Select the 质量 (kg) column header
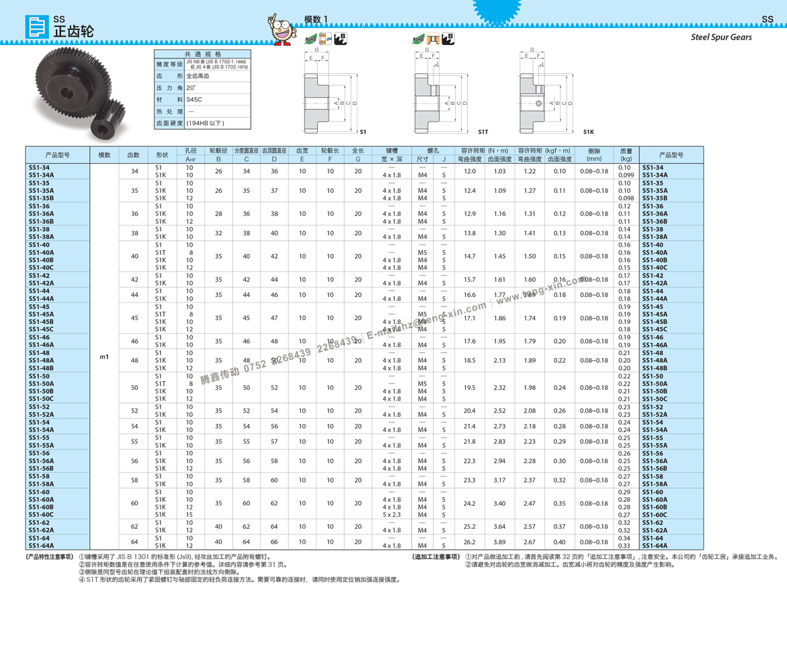The image size is (787, 672). (626, 155)
